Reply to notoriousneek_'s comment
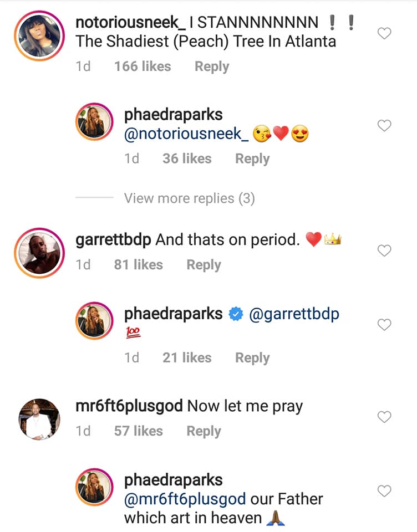Screen dimensions: 417x532 point(211,66)
